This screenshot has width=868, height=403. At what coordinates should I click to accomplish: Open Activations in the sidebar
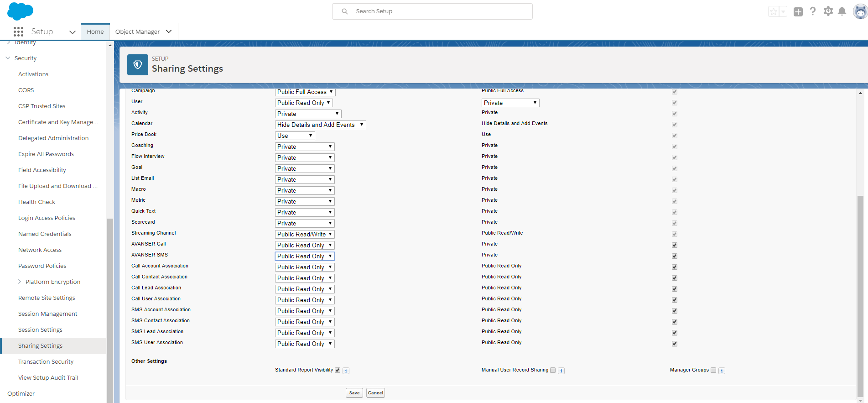(33, 74)
